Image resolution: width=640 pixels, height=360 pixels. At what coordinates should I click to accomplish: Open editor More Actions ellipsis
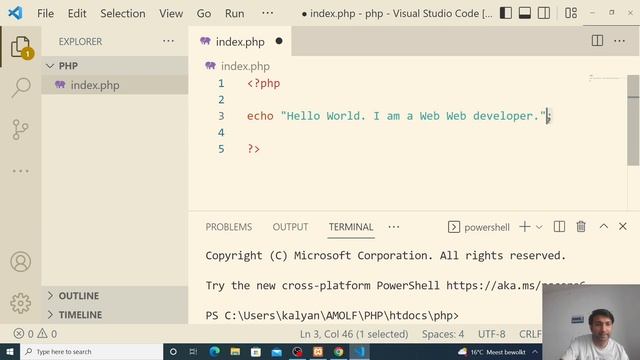(x=619, y=41)
